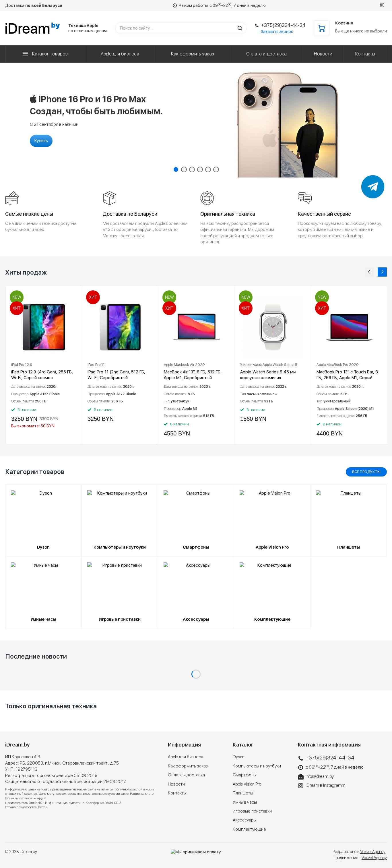The width and height of the screenshot is (392, 868).
Task: Open the Смартфоны category tile
Action: click(x=196, y=520)
